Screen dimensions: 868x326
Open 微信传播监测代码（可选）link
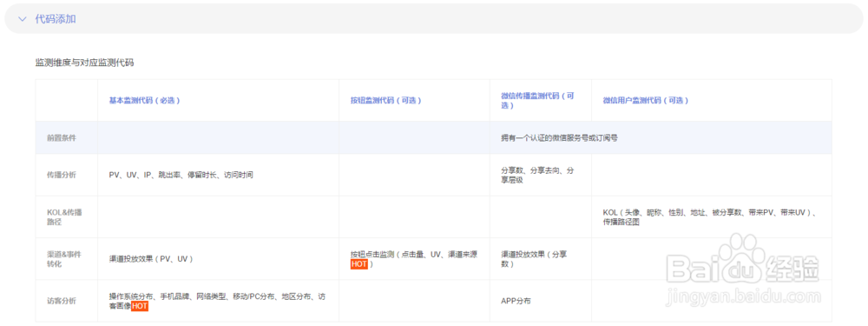[x=537, y=100]
